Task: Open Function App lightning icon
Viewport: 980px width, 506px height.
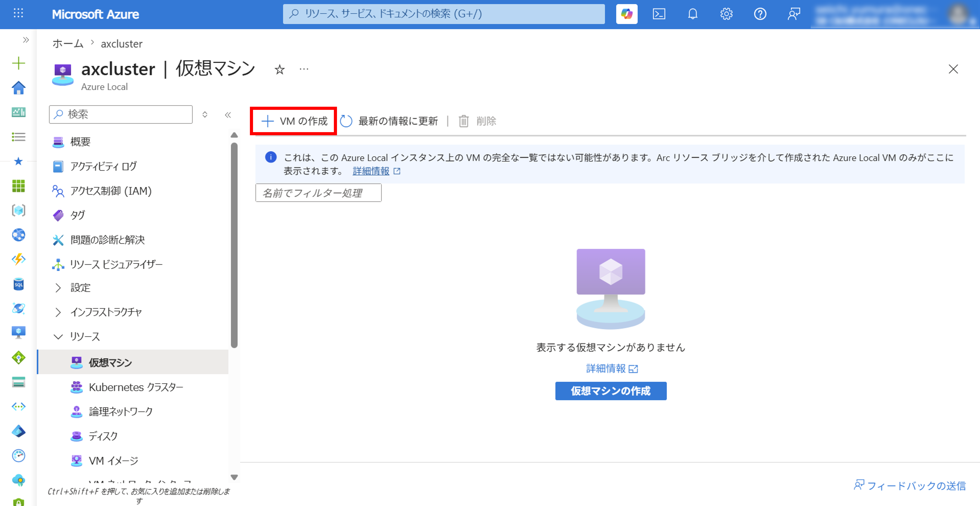Action: (x=18, y=260)
